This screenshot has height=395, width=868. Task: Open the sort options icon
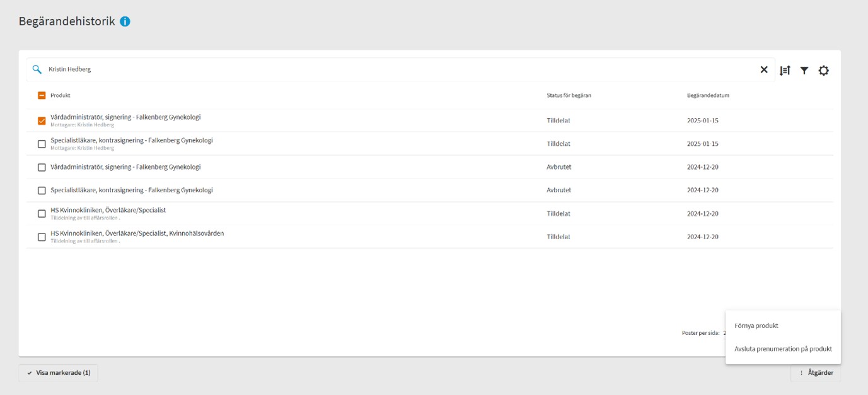tap(785, 71)
